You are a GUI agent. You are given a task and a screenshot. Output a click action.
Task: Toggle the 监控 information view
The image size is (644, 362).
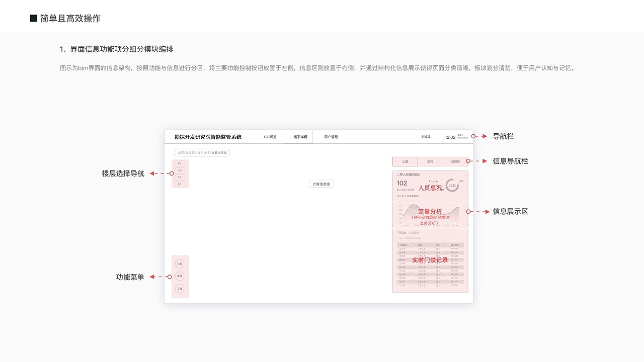[x=430, y=161]
